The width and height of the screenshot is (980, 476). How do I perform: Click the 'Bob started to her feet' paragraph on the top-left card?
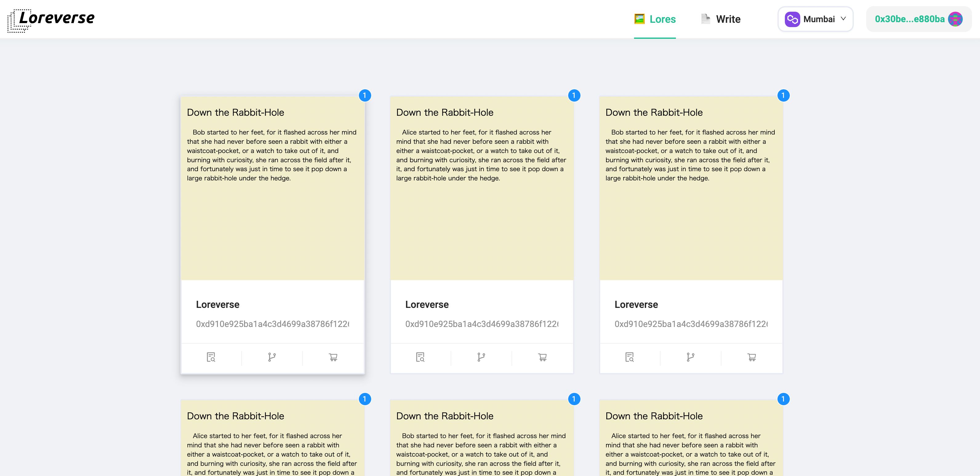pos(272,155)
